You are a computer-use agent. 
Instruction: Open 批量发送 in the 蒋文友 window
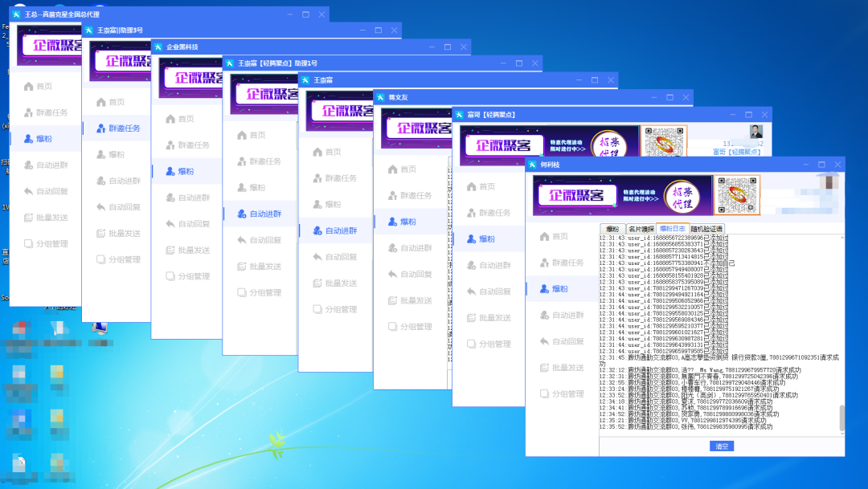(410, 300)
